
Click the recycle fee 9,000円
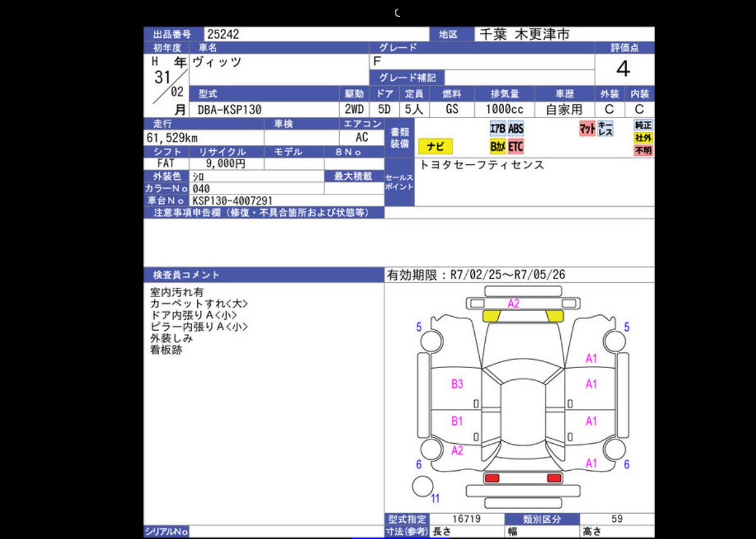coord(225,163)
